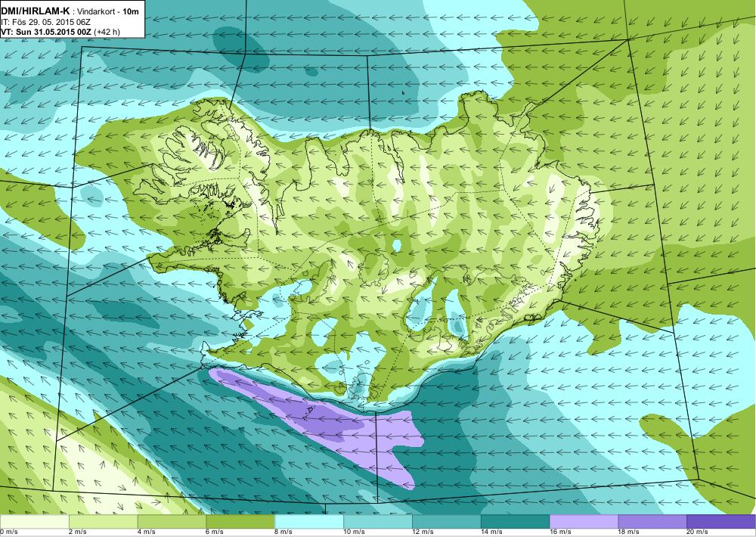Pick the bright cyan legend swatch starting at 8 m/s

[x=309, y=521]
